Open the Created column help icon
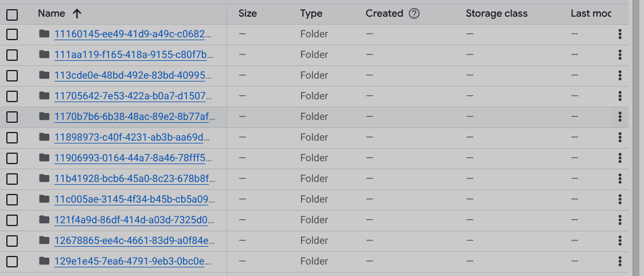This screenshot has height=276, width=644. [x=414, y=13]
